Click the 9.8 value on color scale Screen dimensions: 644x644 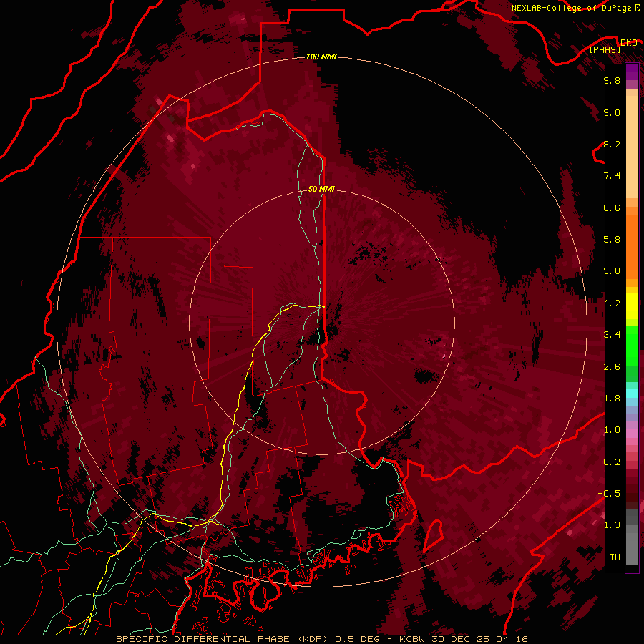pos(612,80)
